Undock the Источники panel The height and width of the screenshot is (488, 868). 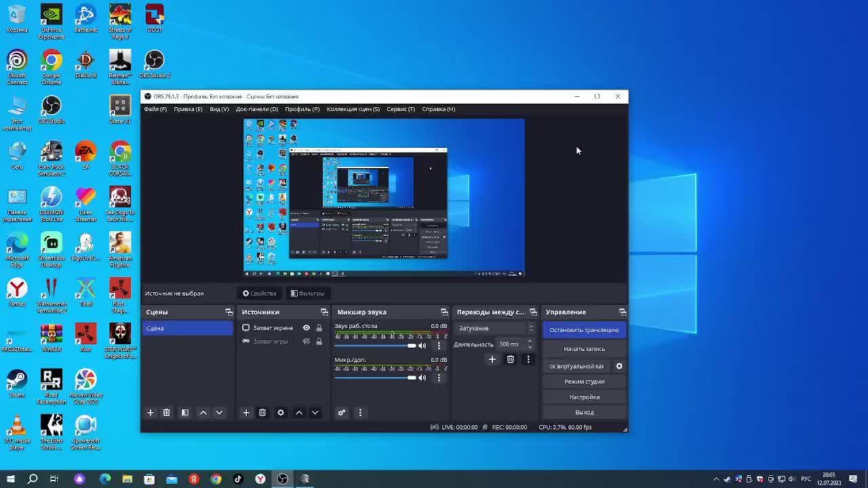324,312
